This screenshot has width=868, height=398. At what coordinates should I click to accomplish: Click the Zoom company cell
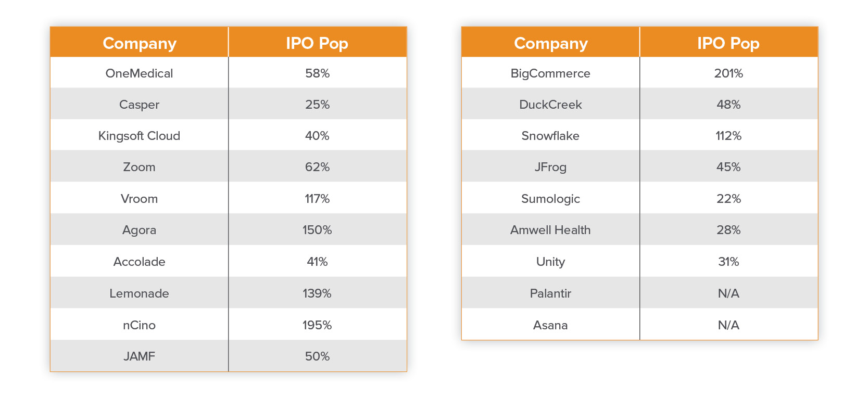click(139, 167)
